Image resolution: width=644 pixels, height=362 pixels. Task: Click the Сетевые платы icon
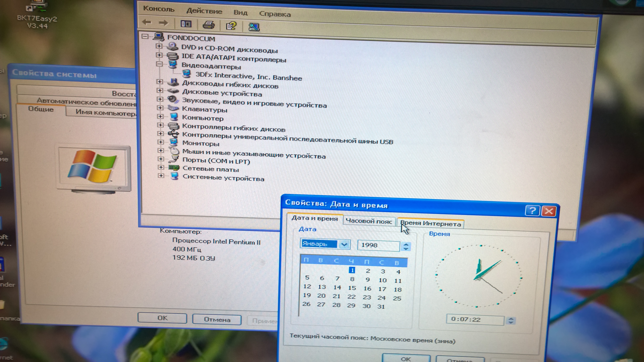174,167
